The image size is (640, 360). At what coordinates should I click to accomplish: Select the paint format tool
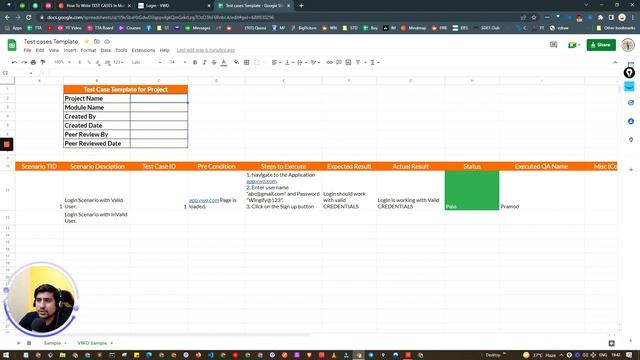pos(42,62)
